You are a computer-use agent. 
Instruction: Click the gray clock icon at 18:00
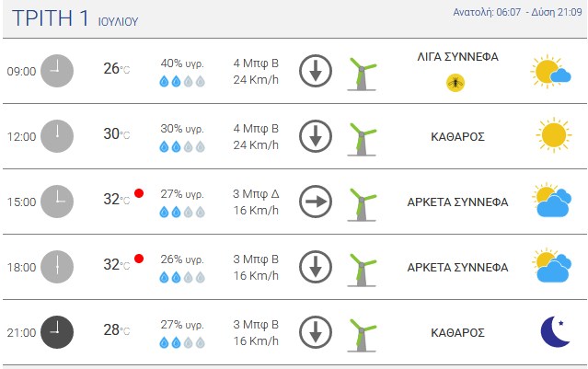point(57,267)
